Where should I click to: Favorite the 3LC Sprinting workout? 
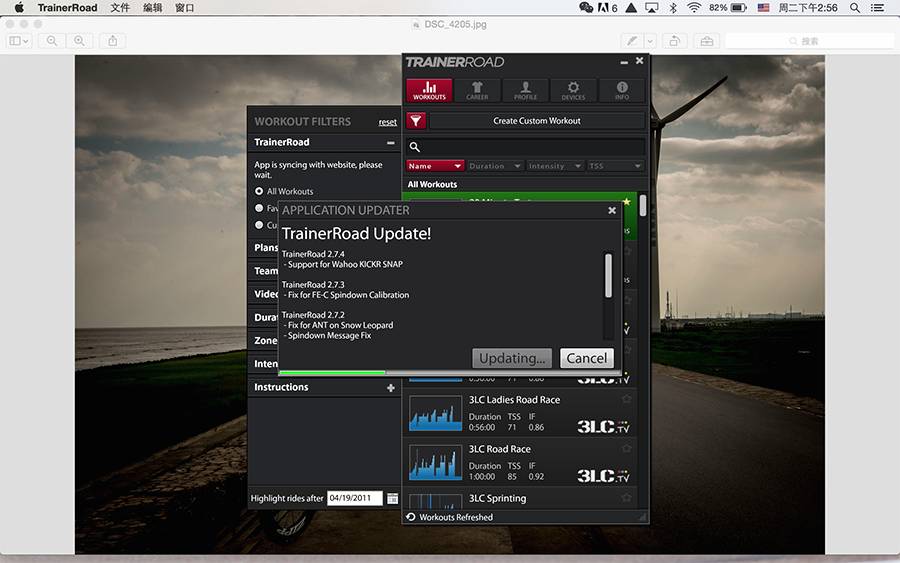coord(626,498)
